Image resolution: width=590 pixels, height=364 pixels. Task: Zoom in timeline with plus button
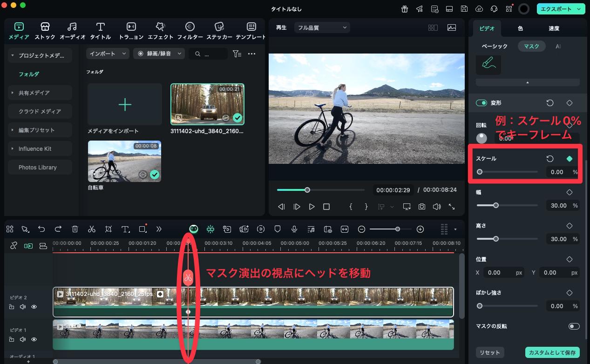[x=420, y=229]
